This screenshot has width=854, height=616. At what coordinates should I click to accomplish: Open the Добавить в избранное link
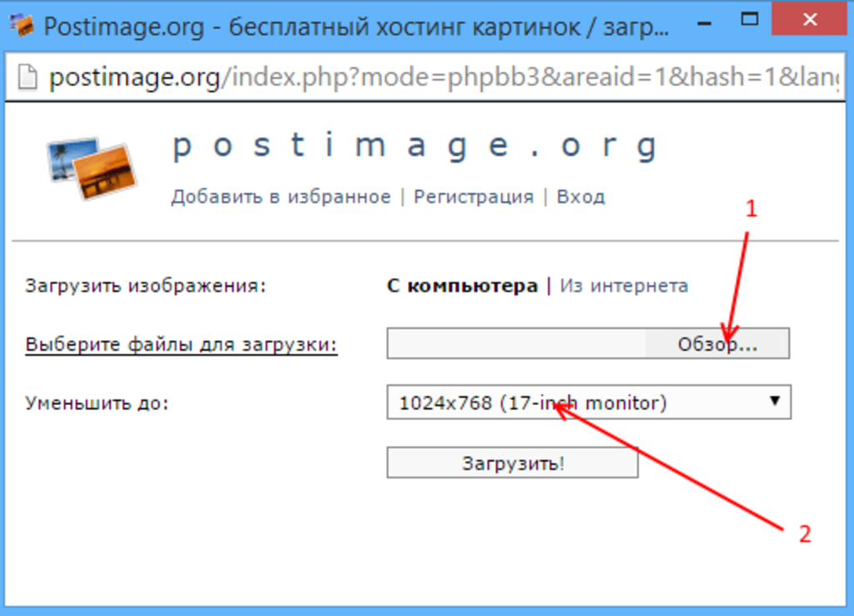tap(281, 197)
